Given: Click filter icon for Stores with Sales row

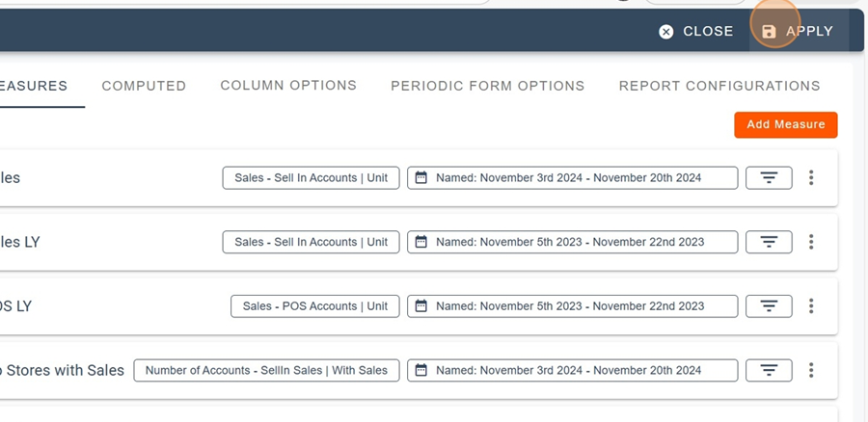Looking at the screenshot, I should point(769,370).
